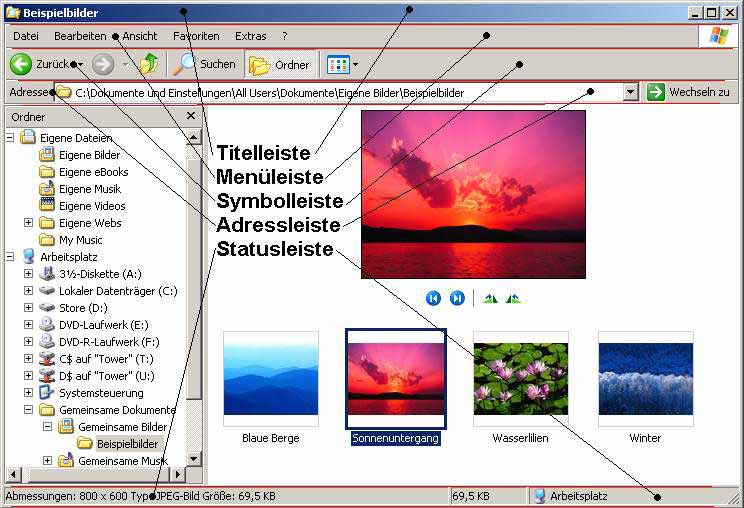Screen dimensions: 744x508
Task: Open the Favoriten menu
Action: tap(196, 36)
